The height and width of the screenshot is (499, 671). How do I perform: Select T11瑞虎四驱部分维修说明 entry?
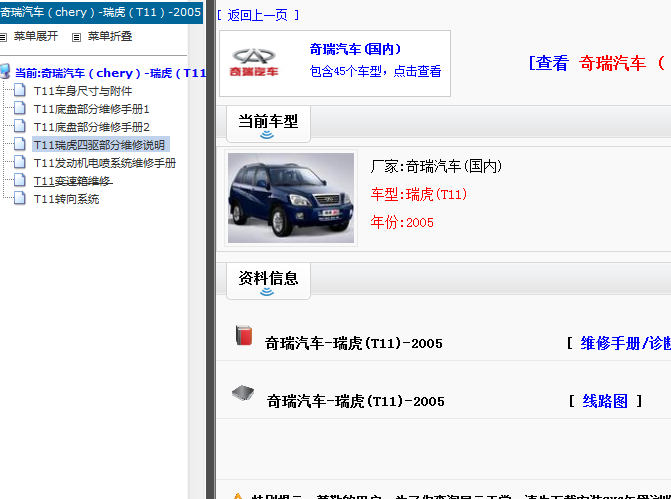click(101, 145)
